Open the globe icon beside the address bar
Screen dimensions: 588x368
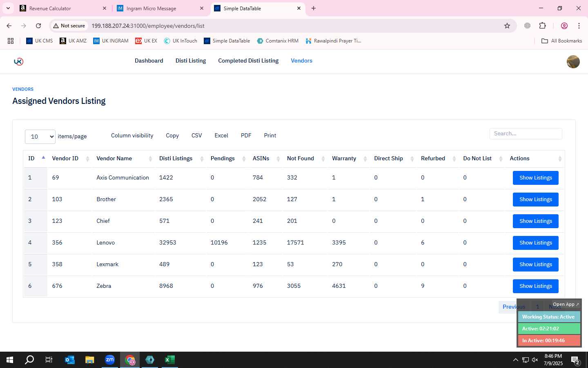click(x=527, y=26)
